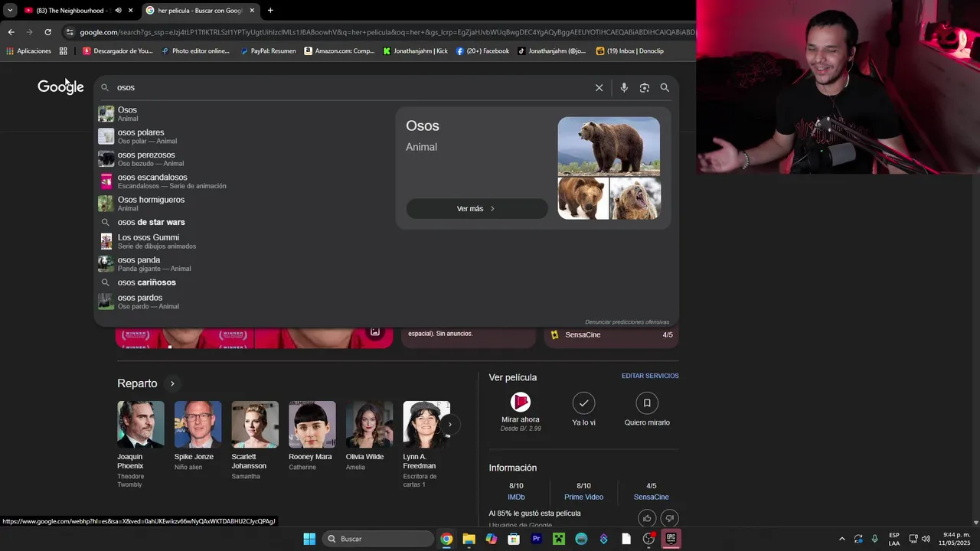
Task: Open Descargador de You... bookmark
Action: (118, 51)
